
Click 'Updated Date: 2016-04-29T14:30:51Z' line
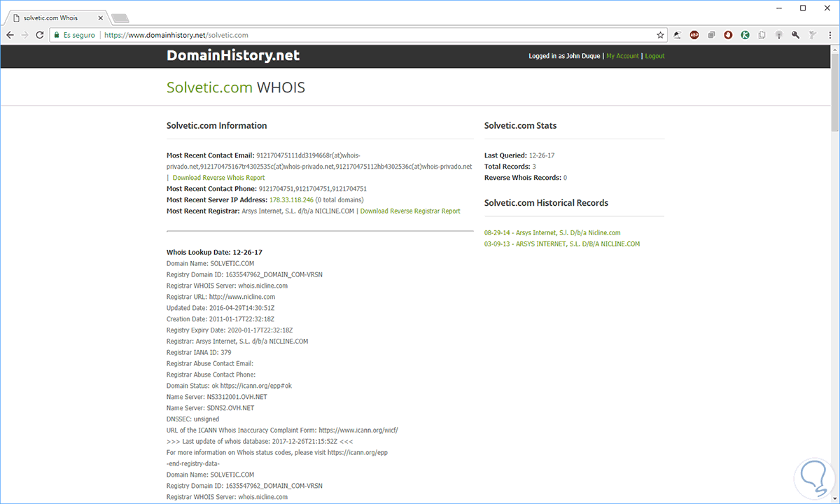(222, 308)
